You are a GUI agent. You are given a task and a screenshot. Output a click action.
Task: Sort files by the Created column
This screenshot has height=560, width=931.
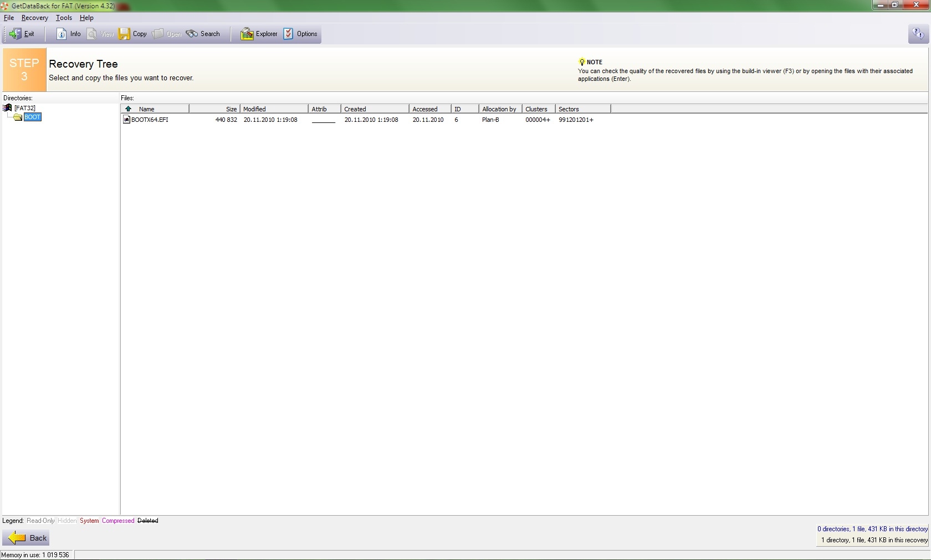click(x=375, y=109)
